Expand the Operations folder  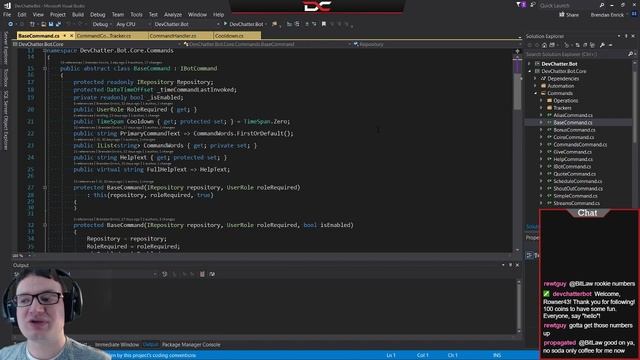542,101
